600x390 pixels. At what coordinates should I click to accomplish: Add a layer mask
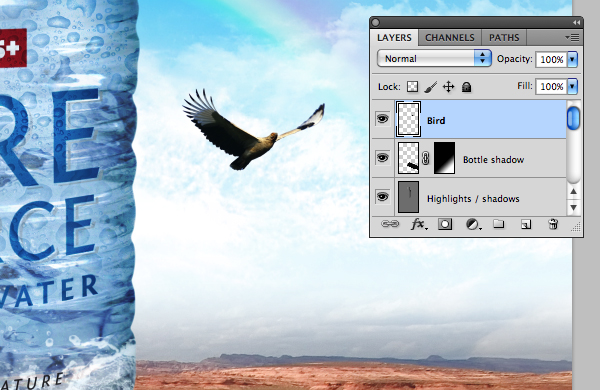pos(445,224)
